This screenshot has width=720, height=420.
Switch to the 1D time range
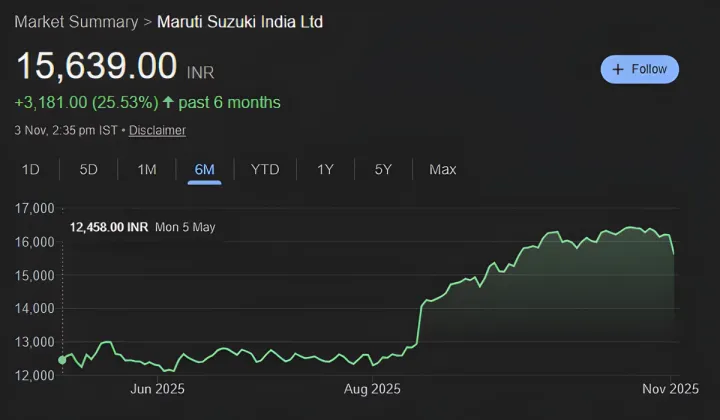[x=31, y=169]
